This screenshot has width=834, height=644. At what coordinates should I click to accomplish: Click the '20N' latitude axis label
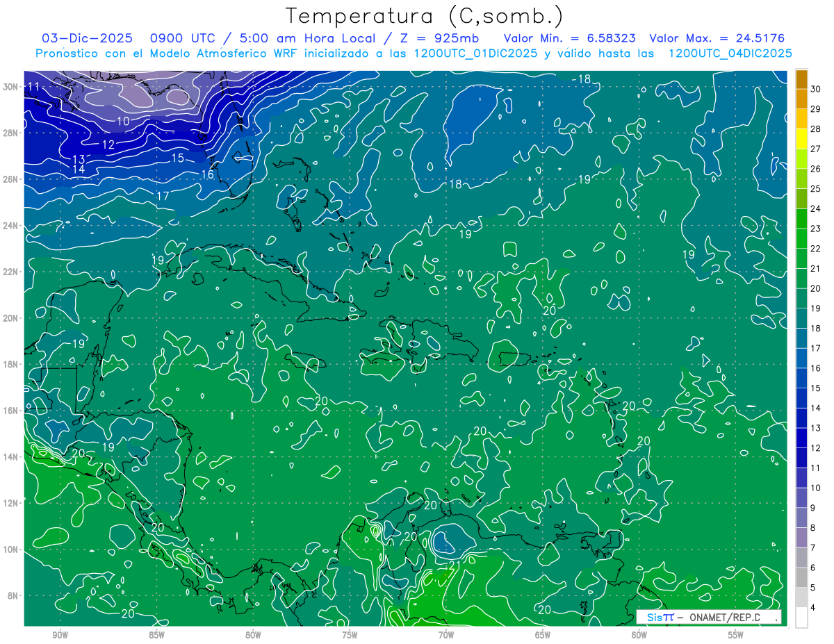tap(11, 317)
